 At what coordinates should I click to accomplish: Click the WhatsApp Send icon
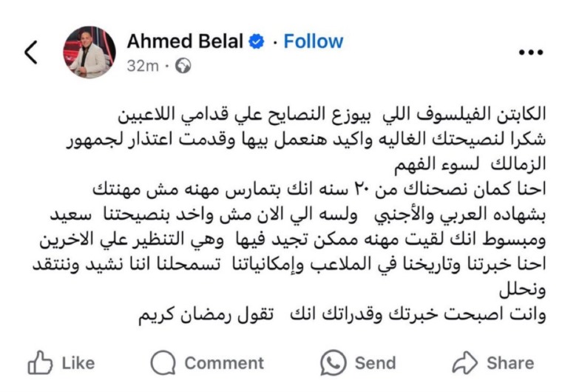[333, 362]
